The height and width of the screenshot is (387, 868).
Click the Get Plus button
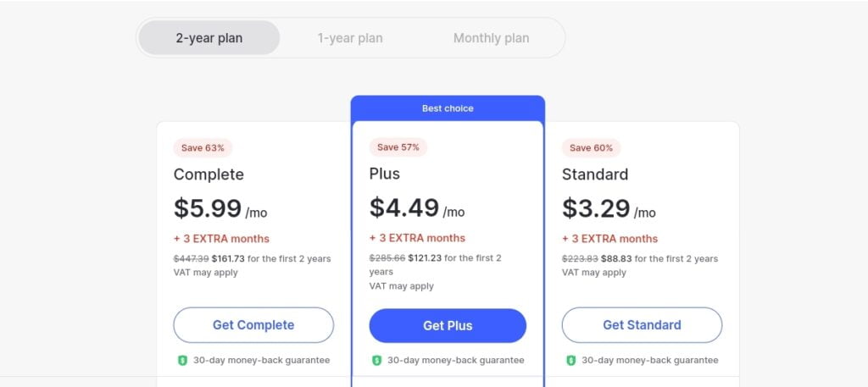click(448, 326)
